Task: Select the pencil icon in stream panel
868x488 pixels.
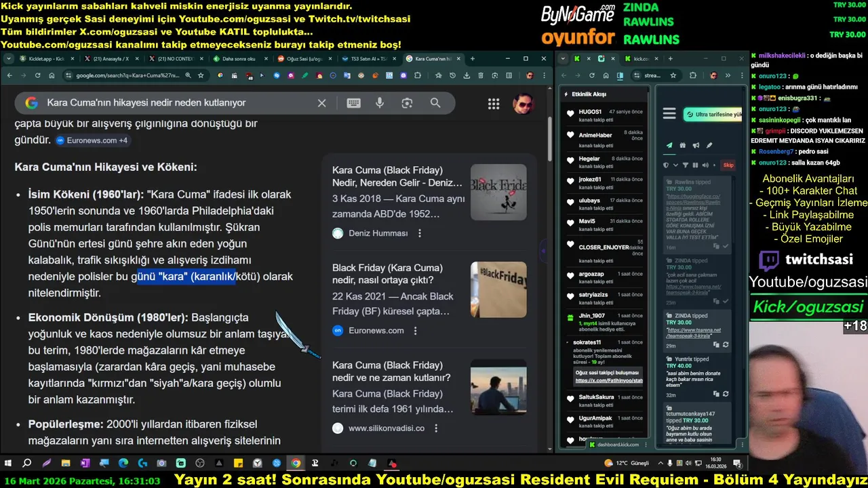Action: click(x=709, y=145)
